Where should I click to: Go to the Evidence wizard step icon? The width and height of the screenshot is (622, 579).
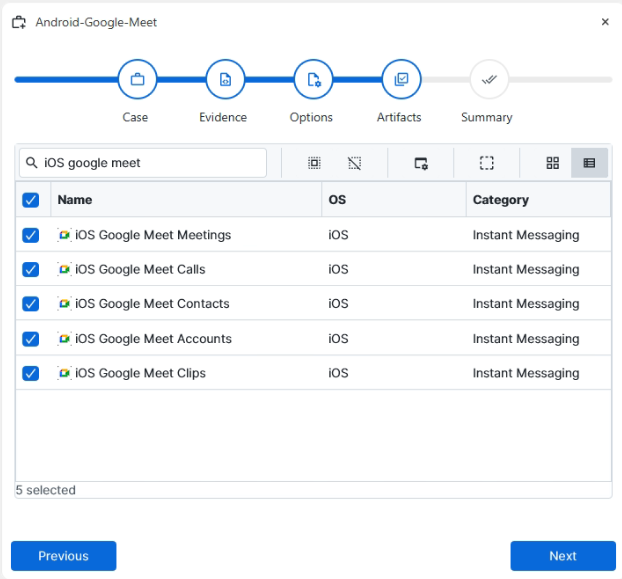point(225,79)
